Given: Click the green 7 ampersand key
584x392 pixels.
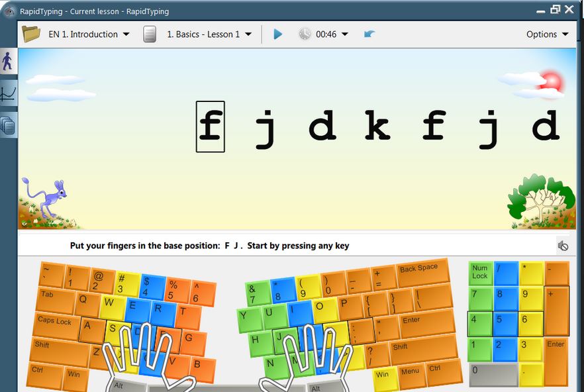Looking at the screenshot, I should point(258,293).
